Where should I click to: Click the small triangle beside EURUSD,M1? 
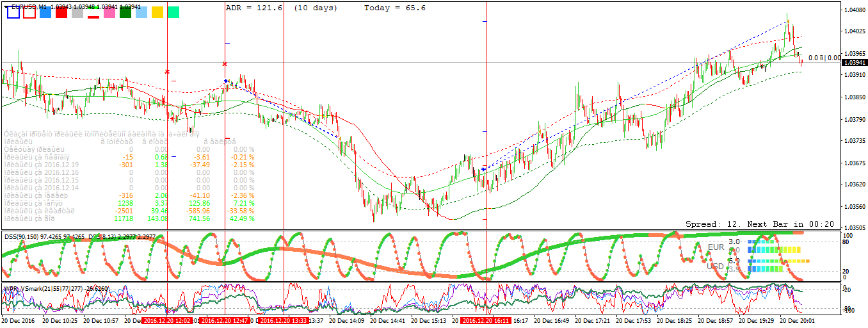click(x=7, y=6)
